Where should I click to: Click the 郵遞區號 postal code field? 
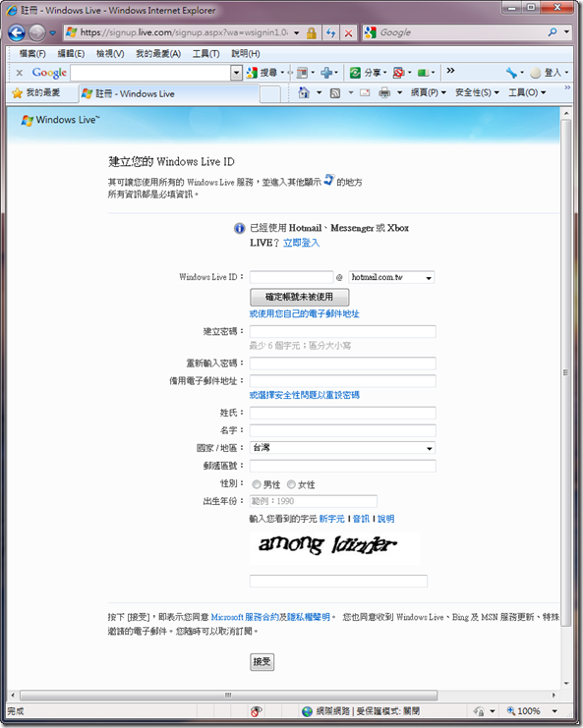tap(343, 466)
